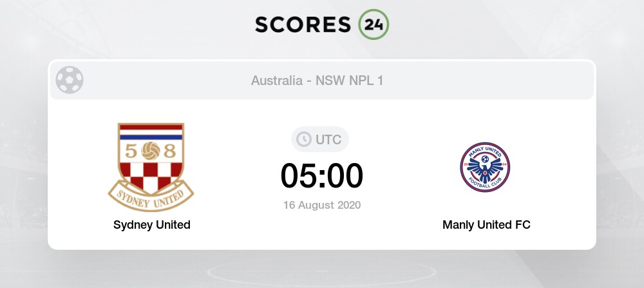Click the 16 August 2020 match date
Image resolution: width=644 pixels, height=288 pixels.
322,205
